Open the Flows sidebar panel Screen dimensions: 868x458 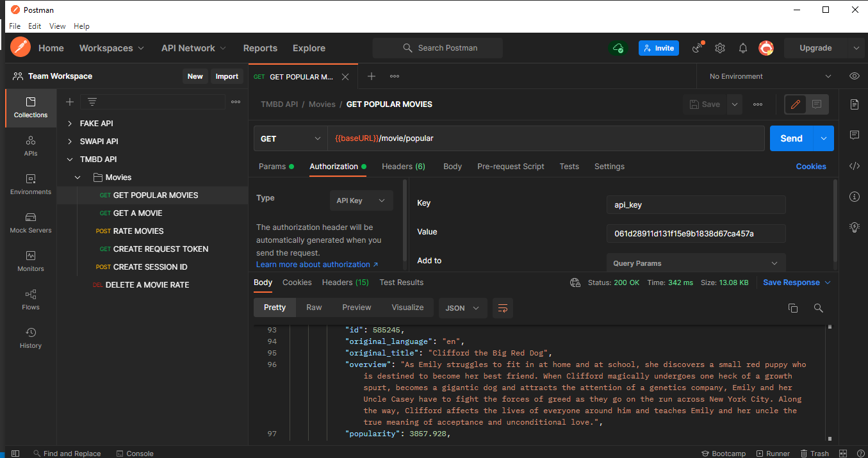31,300
